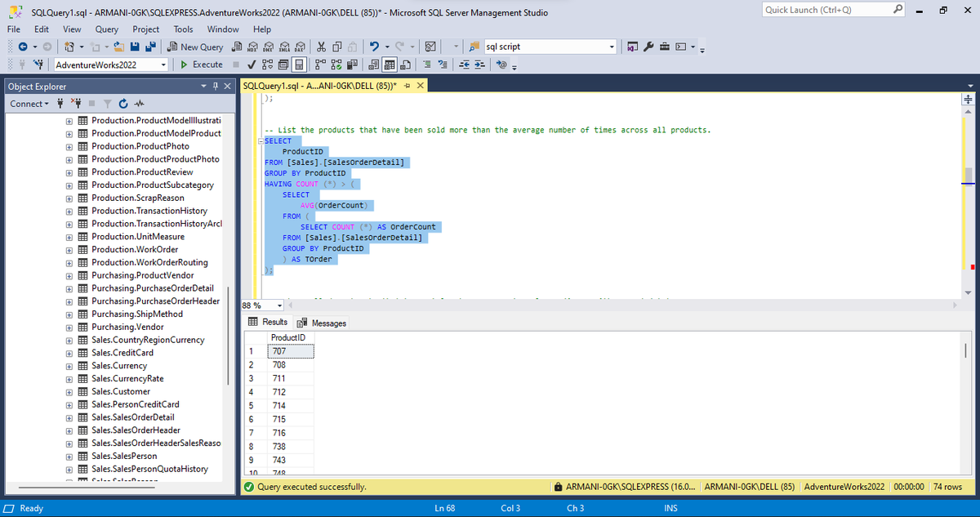Image resolution: width=980 pixels, height=517 pixels.
Task: Click the Object Explorer vertical scrollbar thumb
Action: pos(229,337)
